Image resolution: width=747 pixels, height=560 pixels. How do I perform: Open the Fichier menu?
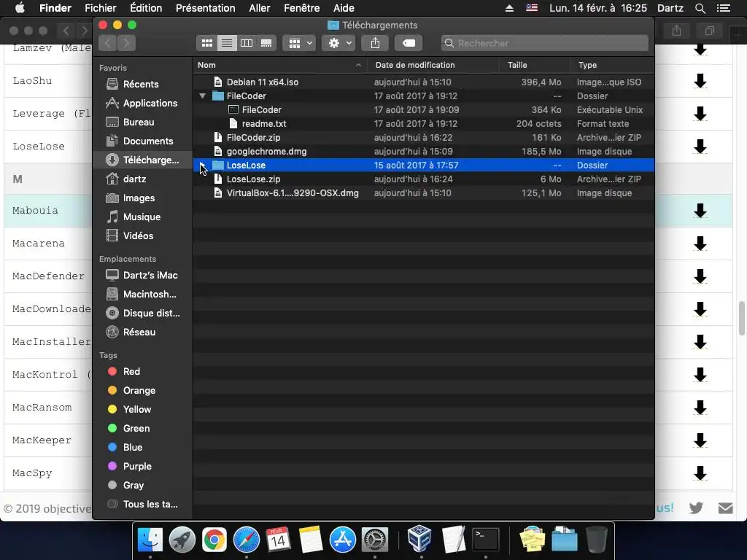[101, 8]
